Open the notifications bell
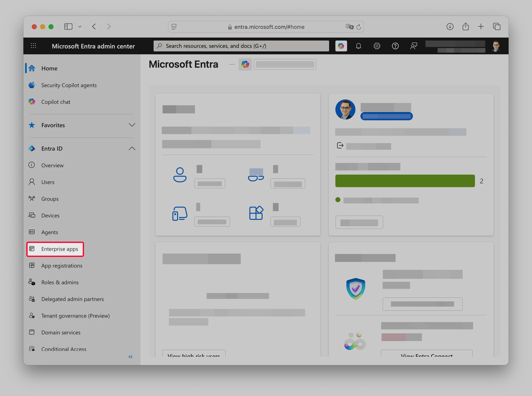The width and height of the screenshot is (532, 396). (x=358, y=46)
